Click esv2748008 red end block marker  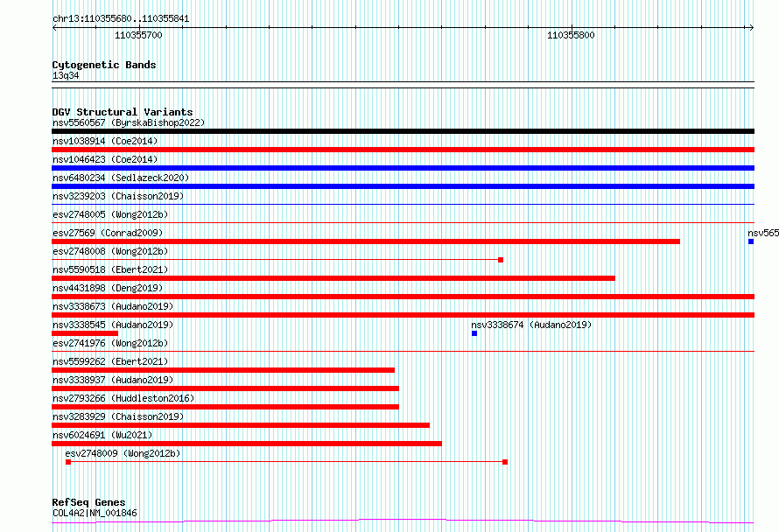[x=501, y=260]
